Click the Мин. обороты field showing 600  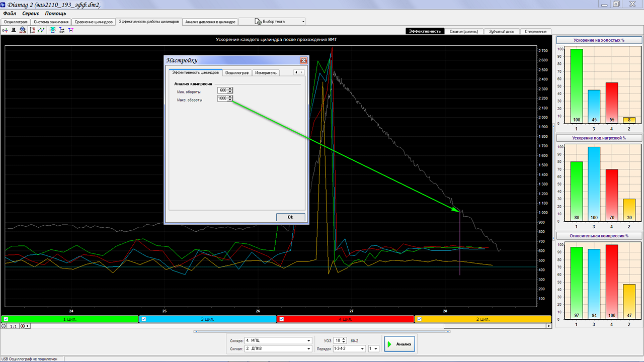pos(222,90)
